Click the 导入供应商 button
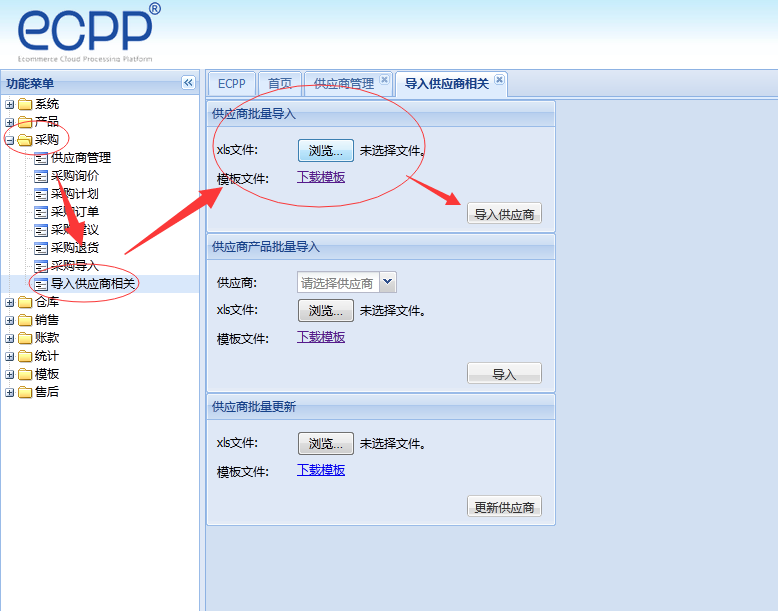 point(504,214)
